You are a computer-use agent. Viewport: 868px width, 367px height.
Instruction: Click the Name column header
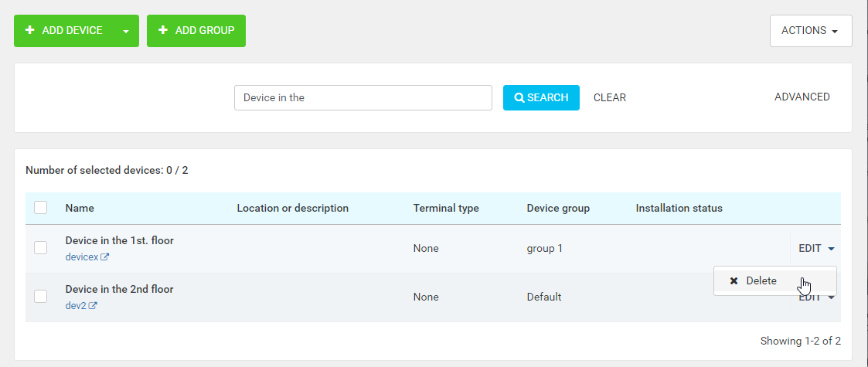coord(80,208)
